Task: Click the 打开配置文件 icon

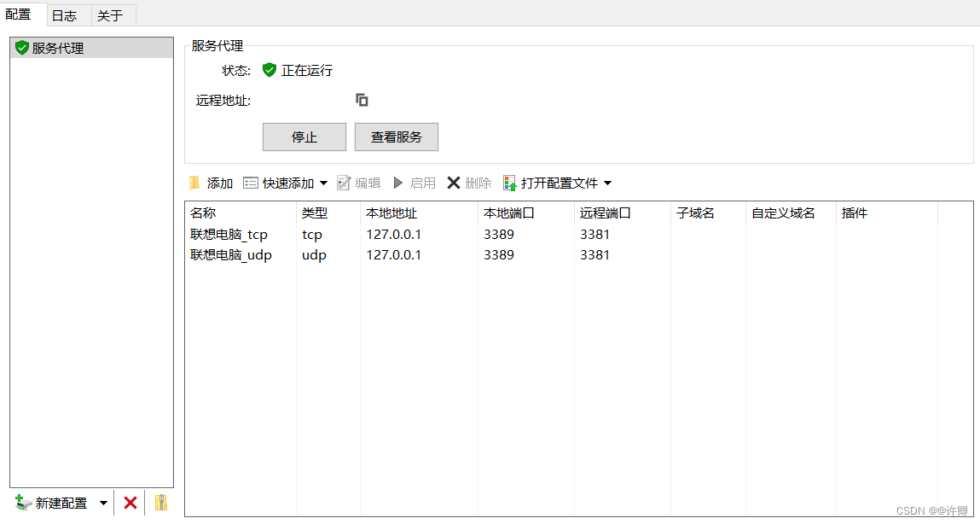Action: [509, 182]
